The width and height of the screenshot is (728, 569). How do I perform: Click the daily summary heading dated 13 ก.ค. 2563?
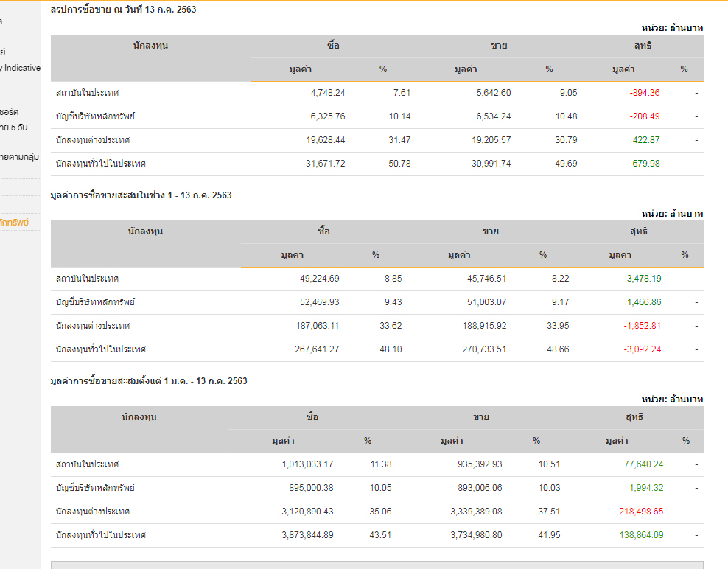point(123,10)
